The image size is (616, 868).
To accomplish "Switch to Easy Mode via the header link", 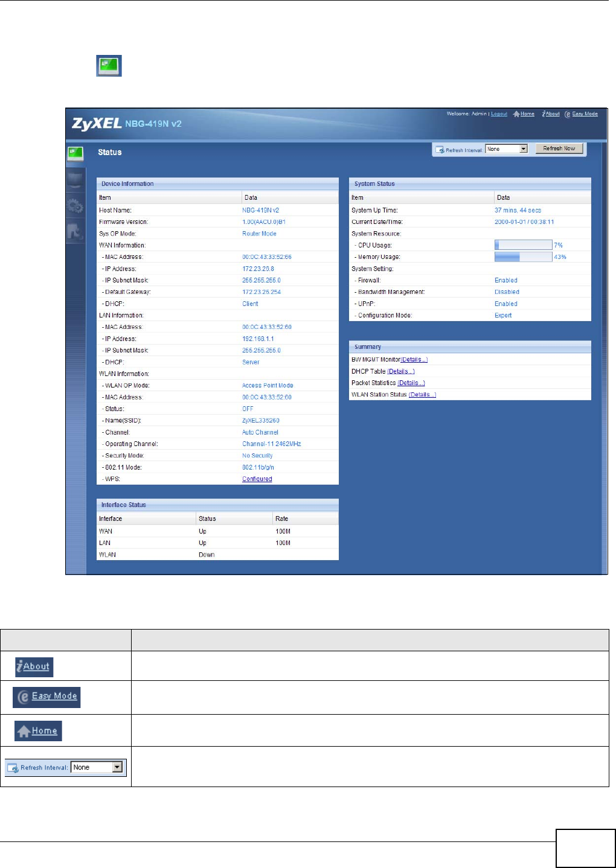I will click(x=581, y=114).
